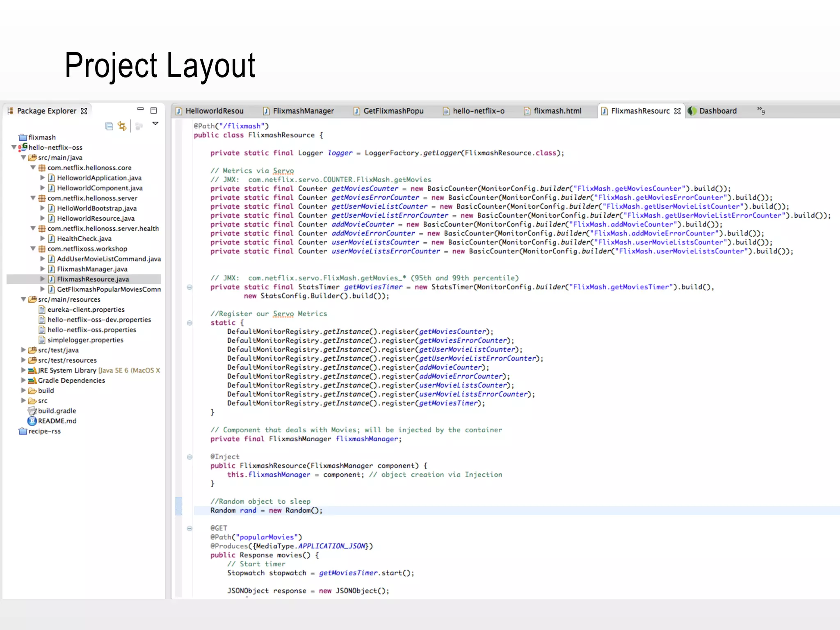Select the recipe-rss project icon
840x630 pixels.
(x=23, y=431)
